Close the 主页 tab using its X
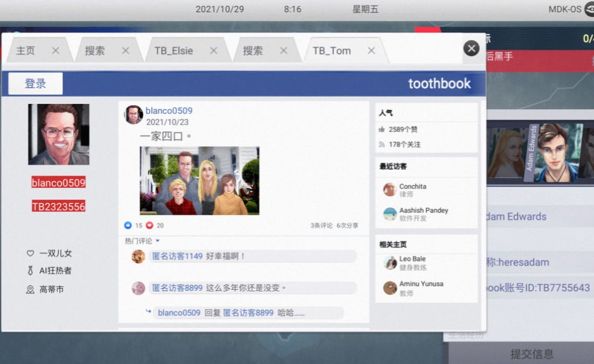Screen dimensions: 594x364 point(55,51)
